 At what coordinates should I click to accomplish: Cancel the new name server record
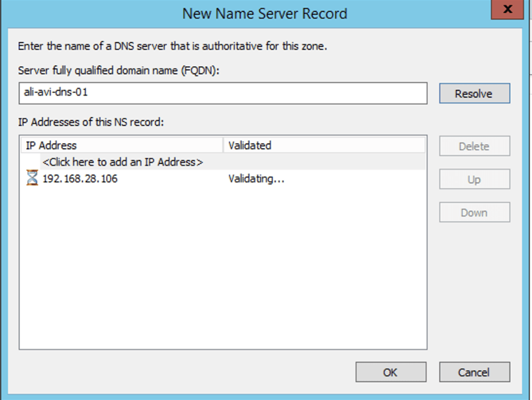(x=474, y=372)
